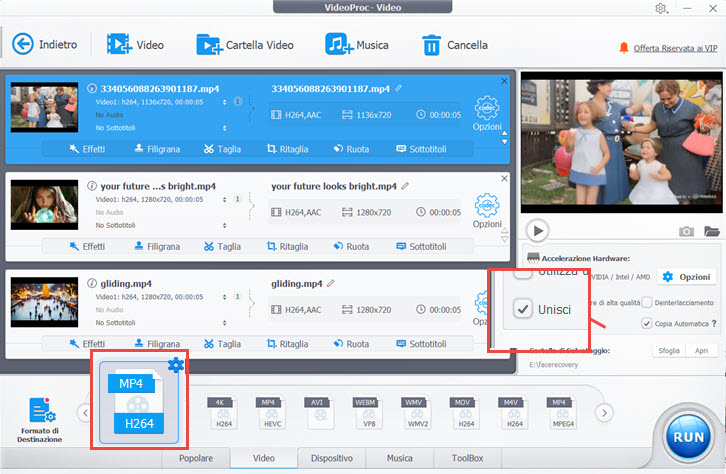Open Effetti for your future looks bright.mp4
Screen dimensions: 726x474
87,246
